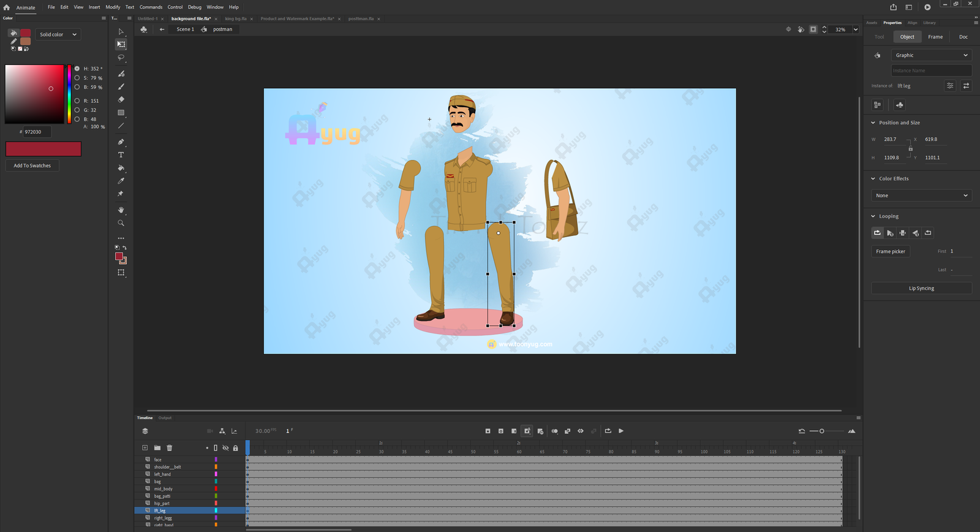The height and width of the screenshot is (532, 980).
Task: Click the Add To Swatches button
Action: [32, 165]
